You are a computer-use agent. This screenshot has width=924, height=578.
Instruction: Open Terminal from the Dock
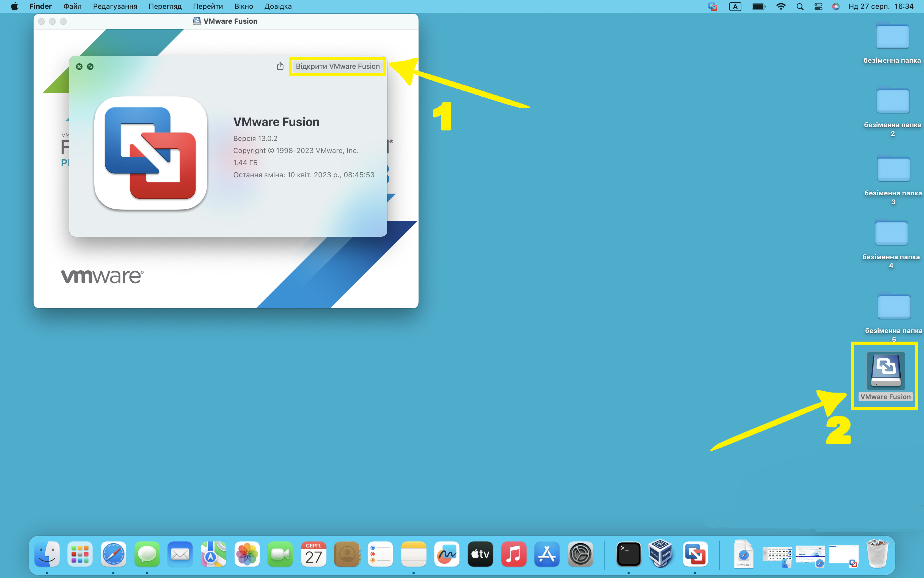click(628, 554)
